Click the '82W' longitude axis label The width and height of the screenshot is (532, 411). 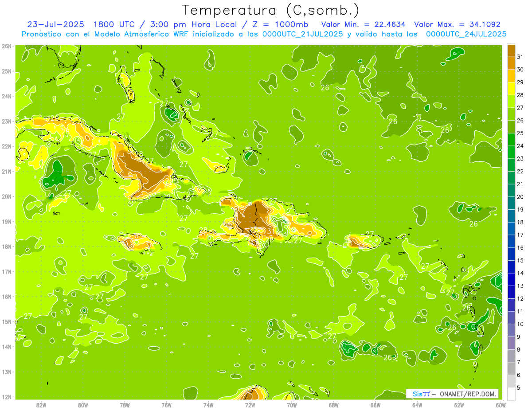tap(41, 405)
